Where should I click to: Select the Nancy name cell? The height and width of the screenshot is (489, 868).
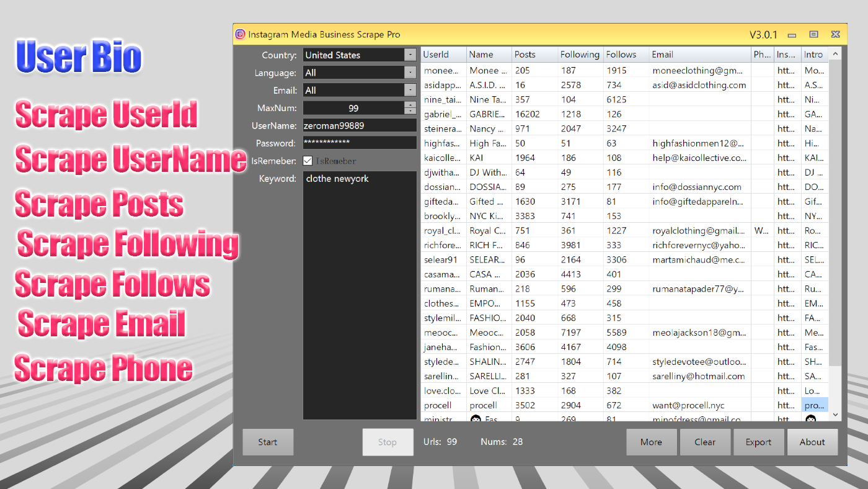coord(490,128)
